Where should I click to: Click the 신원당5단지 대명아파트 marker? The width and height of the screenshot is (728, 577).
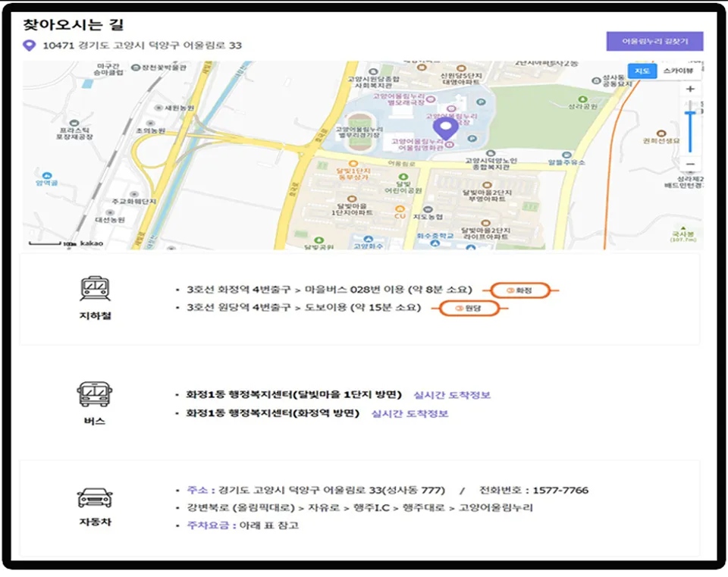[x=460, y=69]
